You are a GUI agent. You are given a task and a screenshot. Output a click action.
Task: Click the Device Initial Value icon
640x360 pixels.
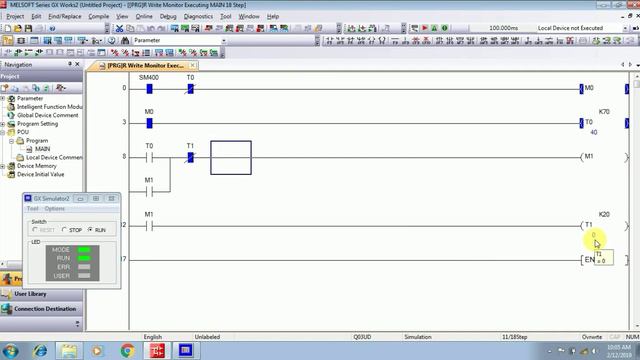(11, 174)
